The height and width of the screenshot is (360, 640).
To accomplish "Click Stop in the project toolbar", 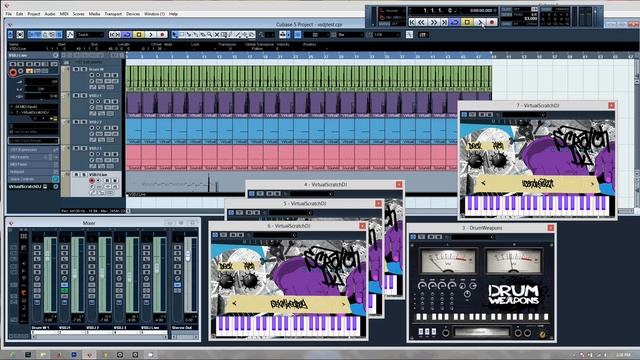I will 138,35.
